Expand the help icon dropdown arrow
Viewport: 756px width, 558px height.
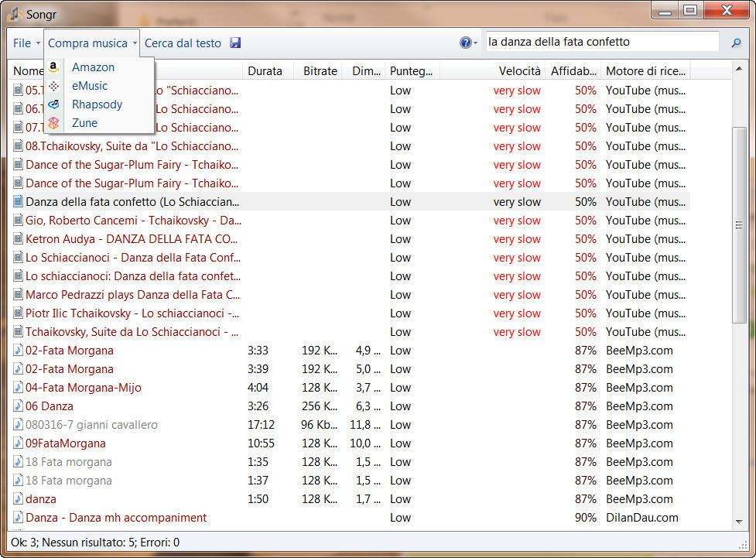(x=475, y=43)
